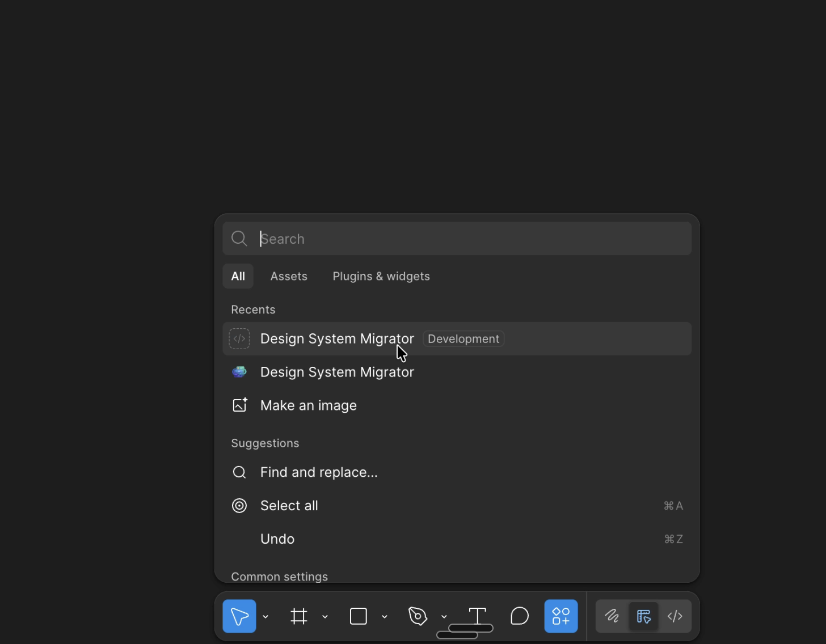Switch to Design mode
This screenshot has width=826, height=644.
click(x=643, y=616)
